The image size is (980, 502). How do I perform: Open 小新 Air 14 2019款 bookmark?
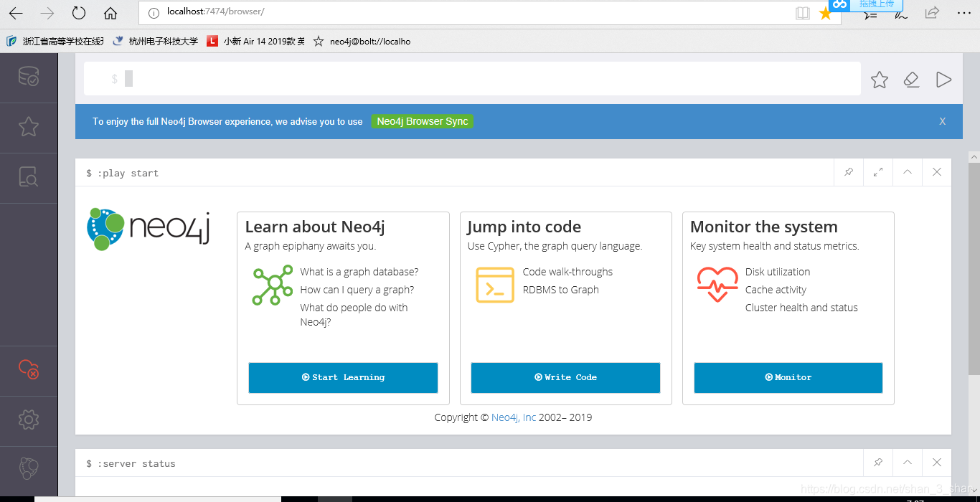pos(256,42)
